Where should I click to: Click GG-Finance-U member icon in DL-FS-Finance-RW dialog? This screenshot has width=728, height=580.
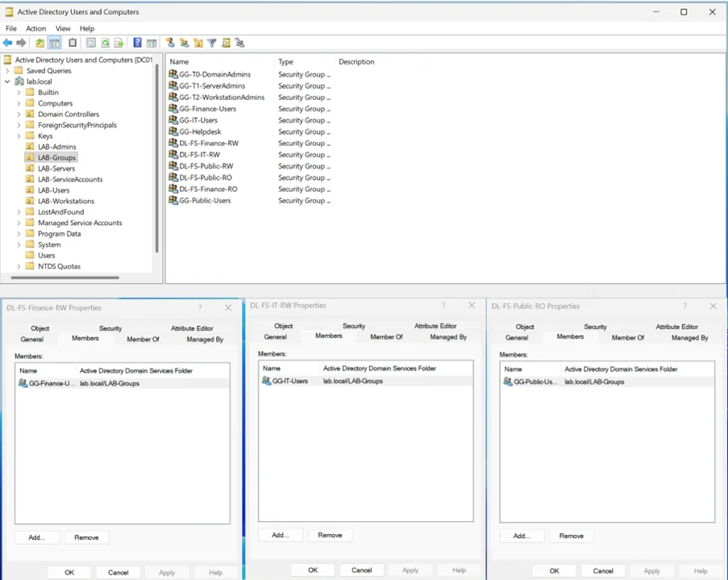(x=23, y=383)
